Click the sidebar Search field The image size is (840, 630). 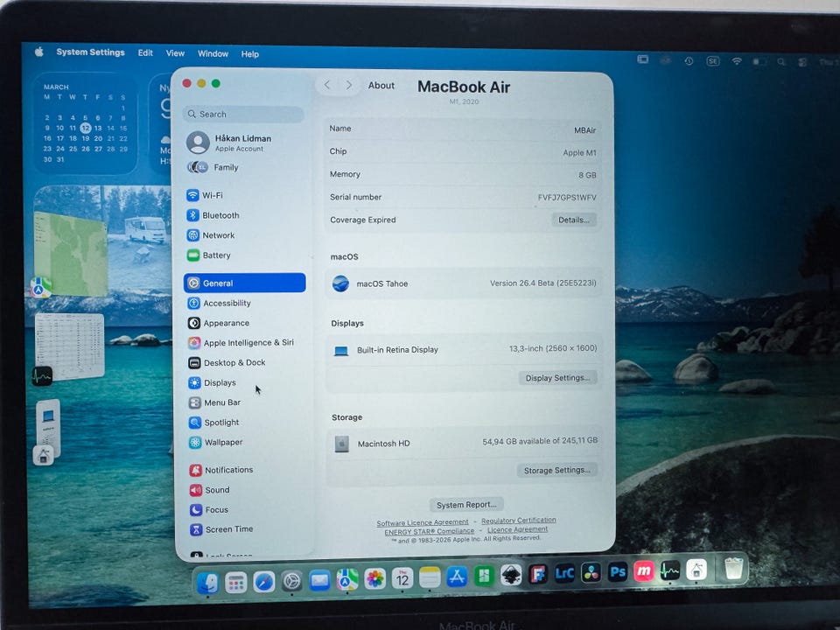pos(244,114)
